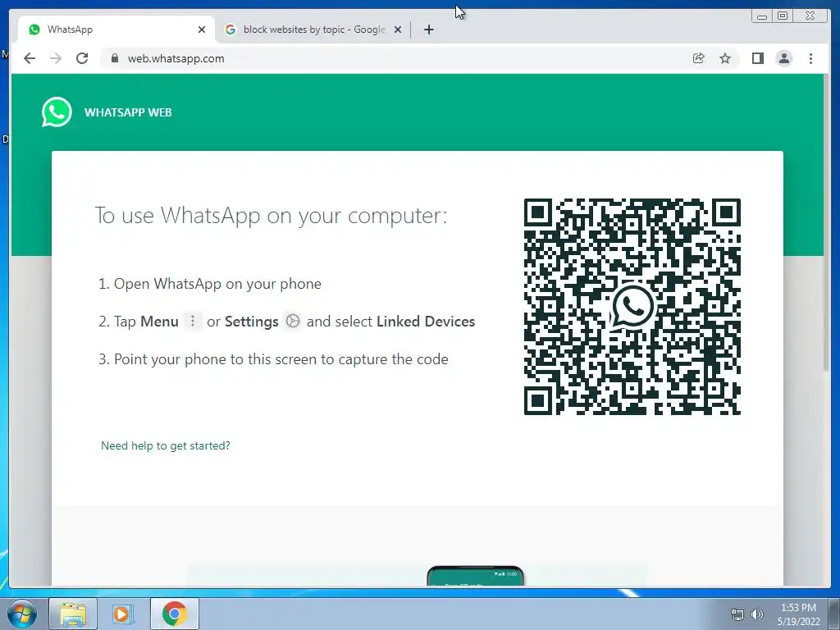Screen dimensions: 840x630
Task: Click the WhatsApp logo in green header
Action: pos(57,112)
